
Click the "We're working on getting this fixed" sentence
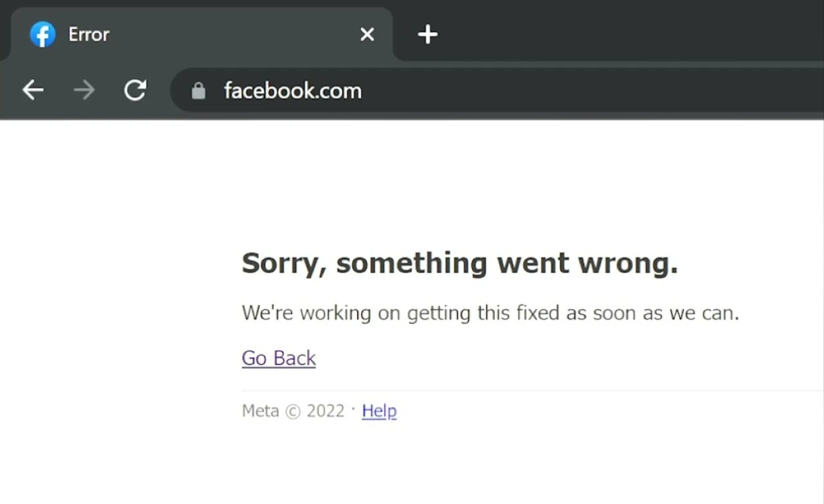490,313
